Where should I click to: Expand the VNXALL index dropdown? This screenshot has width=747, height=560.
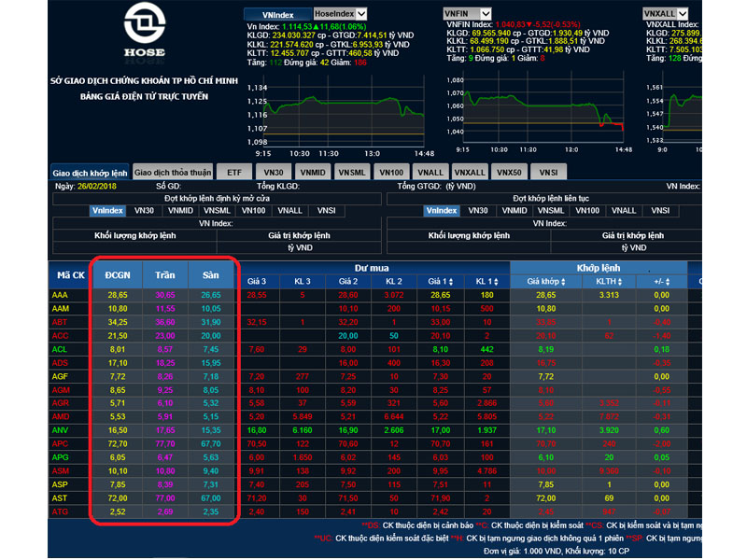coord(683,14)
